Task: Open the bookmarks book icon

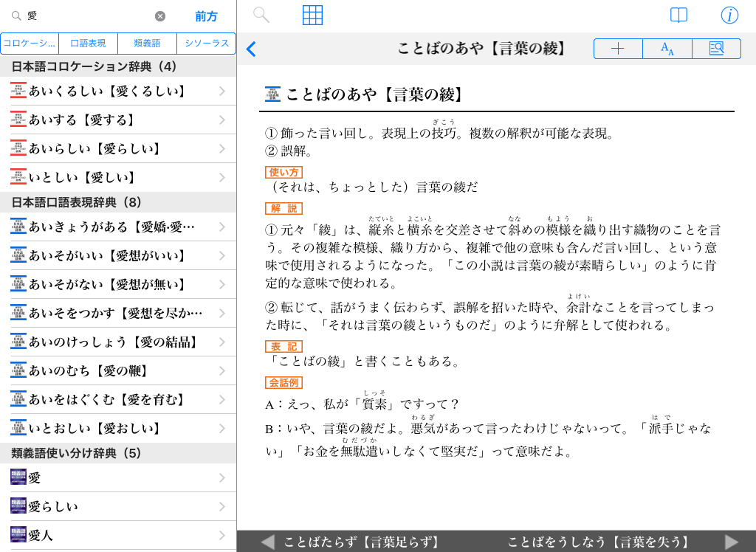Action: tap(678, 15)
